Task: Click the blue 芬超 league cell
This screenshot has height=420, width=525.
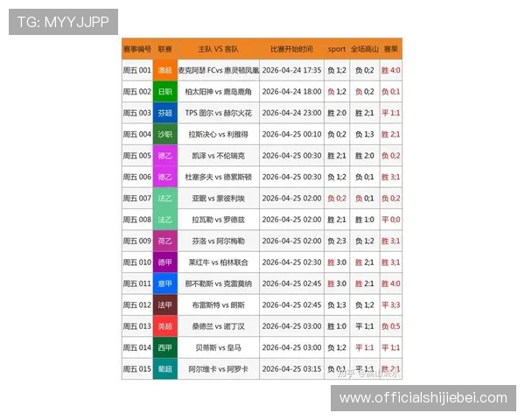Action: coord(165,113)
